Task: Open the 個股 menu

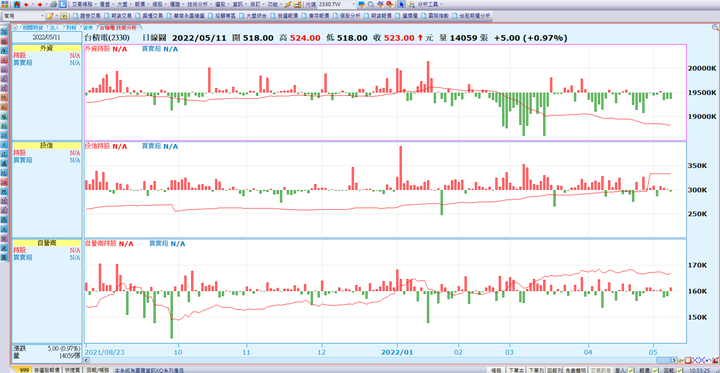Action: tap(159, 5)
